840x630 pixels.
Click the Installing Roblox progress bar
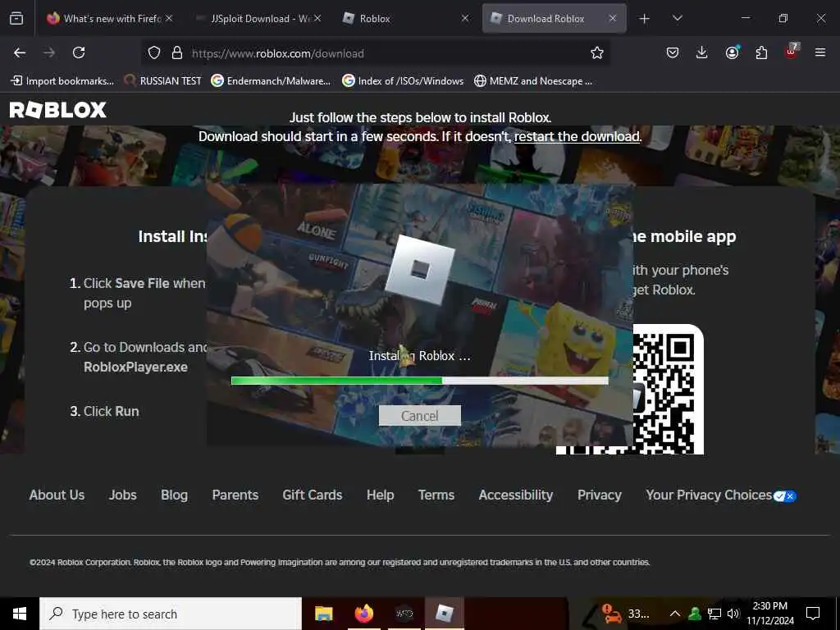[419, 381]
